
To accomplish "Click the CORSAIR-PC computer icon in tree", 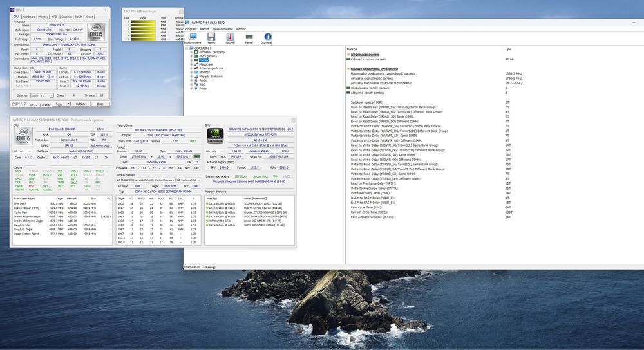I will point(191,48).
